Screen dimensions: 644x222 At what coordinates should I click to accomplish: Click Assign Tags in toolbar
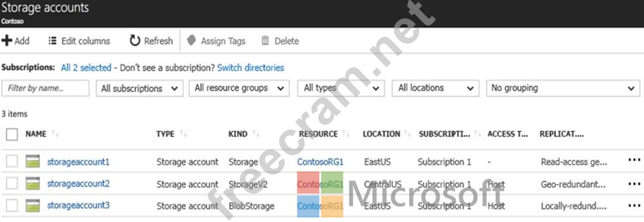coord(216,41)
